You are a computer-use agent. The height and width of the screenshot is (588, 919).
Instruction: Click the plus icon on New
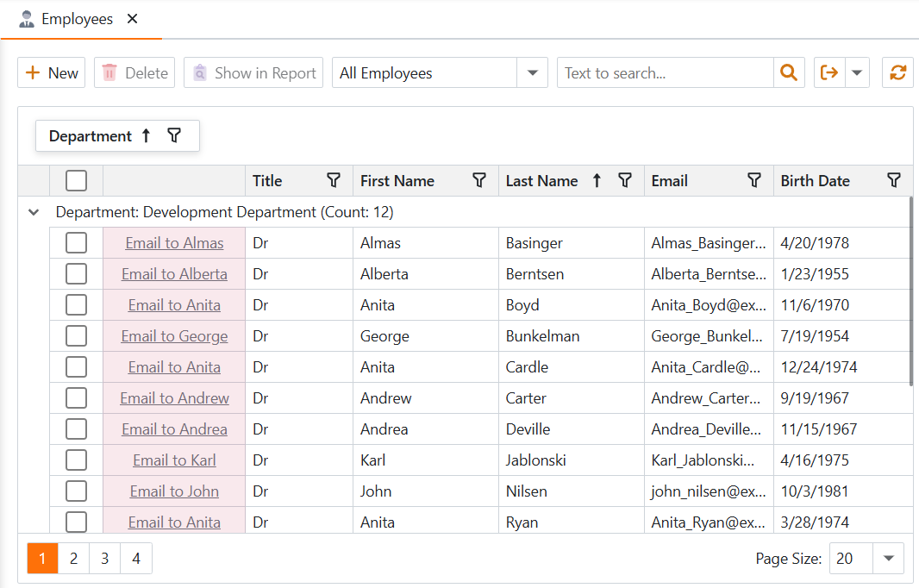pyautogui.click(x=33, y=72)
